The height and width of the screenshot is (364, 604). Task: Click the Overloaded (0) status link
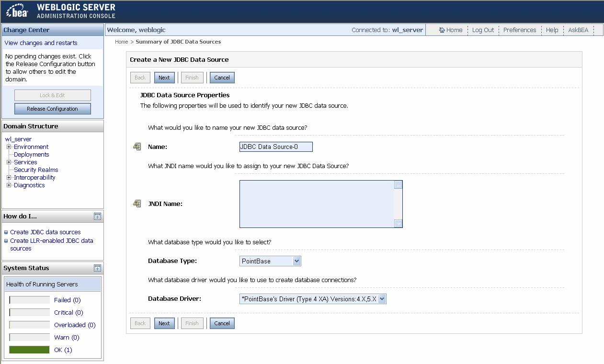pyautogui.click(x=75, y=325)
